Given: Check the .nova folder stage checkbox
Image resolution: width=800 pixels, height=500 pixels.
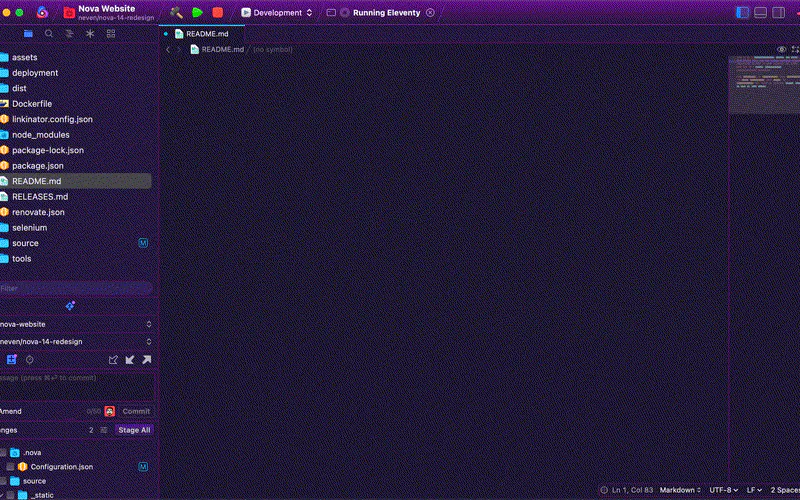Looking at the screenshot, I should (x=3, y=453).
